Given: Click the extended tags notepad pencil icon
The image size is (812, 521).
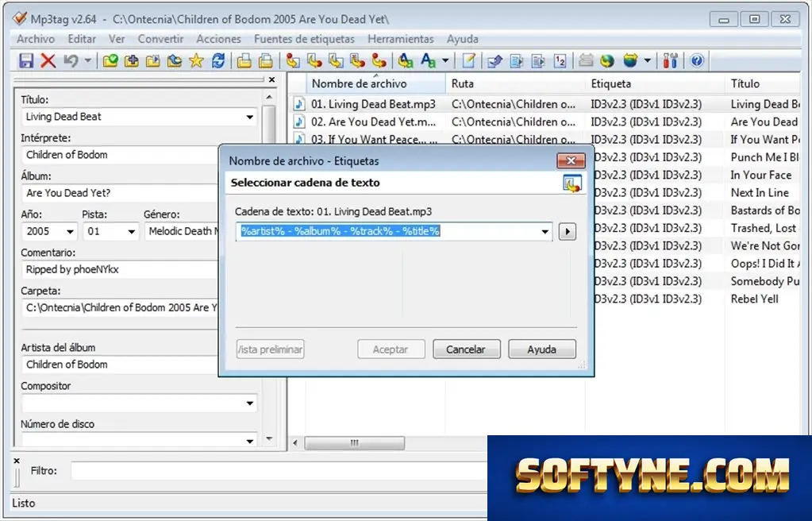Looking at the screenshot, I should tap(468, 60).
